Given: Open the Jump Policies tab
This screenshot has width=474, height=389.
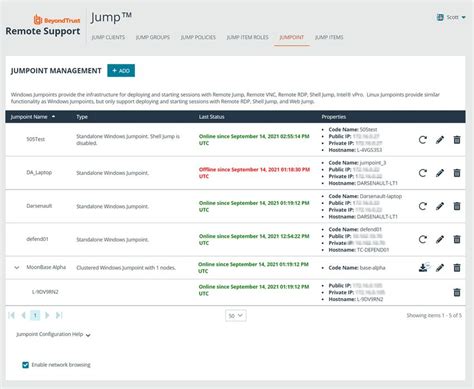Looking at the screenshot, I should pos(198,37).
